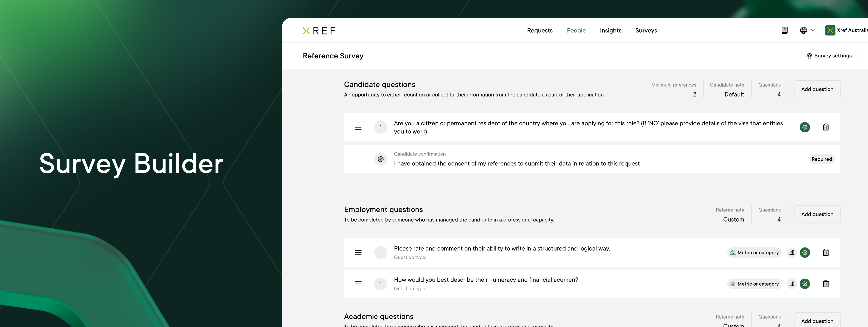Delete the numeracy and financial acumen question

click(826, 284)
